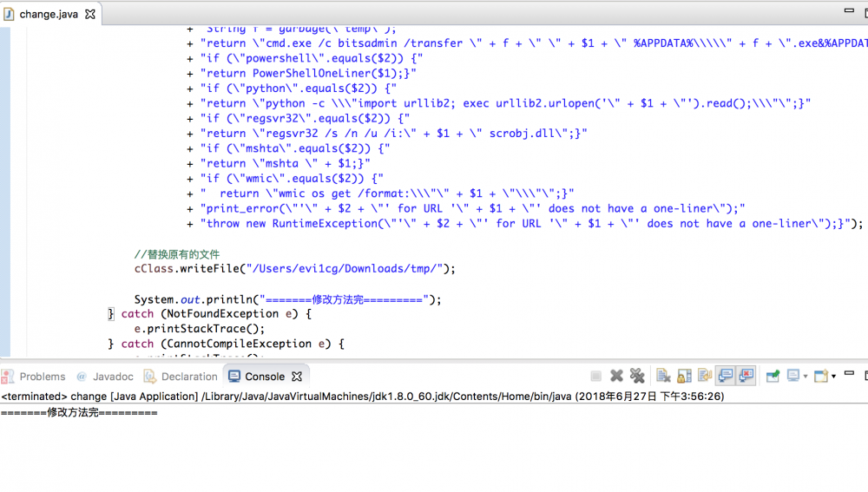Click the Open Console icon
Screen dimensions: 868x492
point(821,377)
